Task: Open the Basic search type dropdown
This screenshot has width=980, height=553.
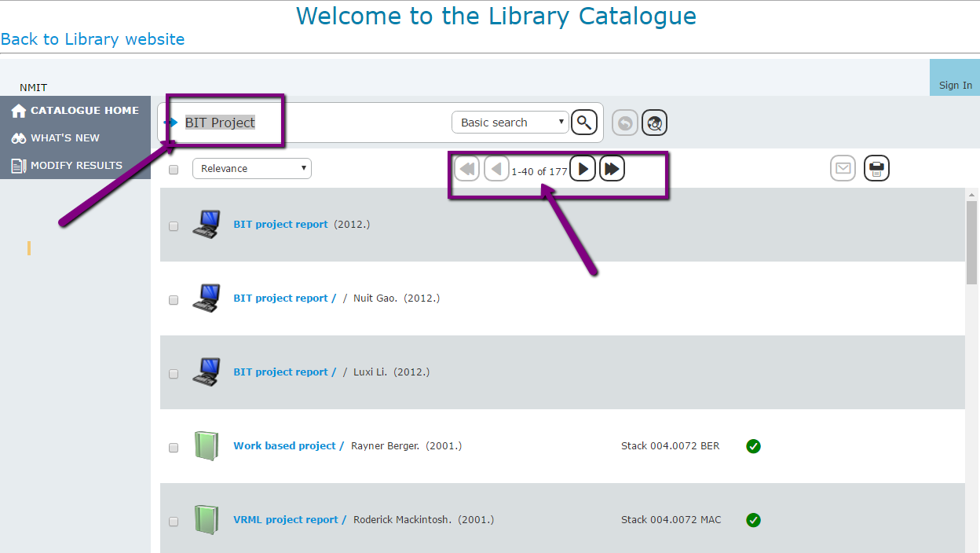Action: (510, 123)
